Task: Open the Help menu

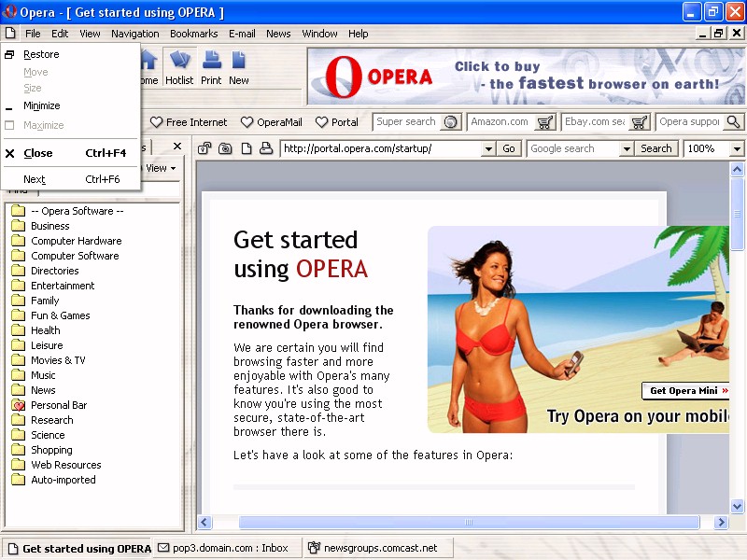Action: click(359, 34)
